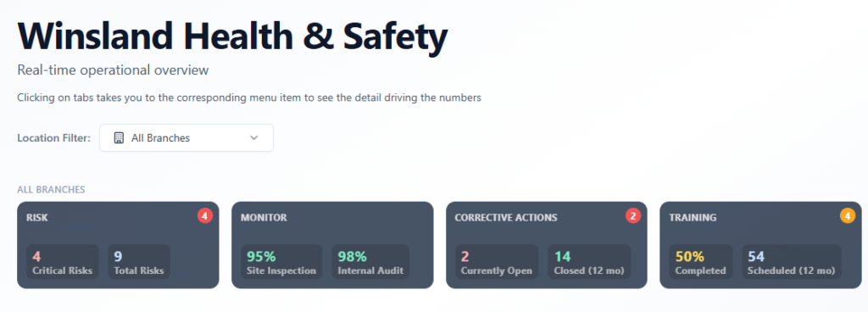Image resolution: width=868 pixels, height=312 pixels.
Task: Click the 'Location Filter:' label
Action: click(x=53, y=138)
